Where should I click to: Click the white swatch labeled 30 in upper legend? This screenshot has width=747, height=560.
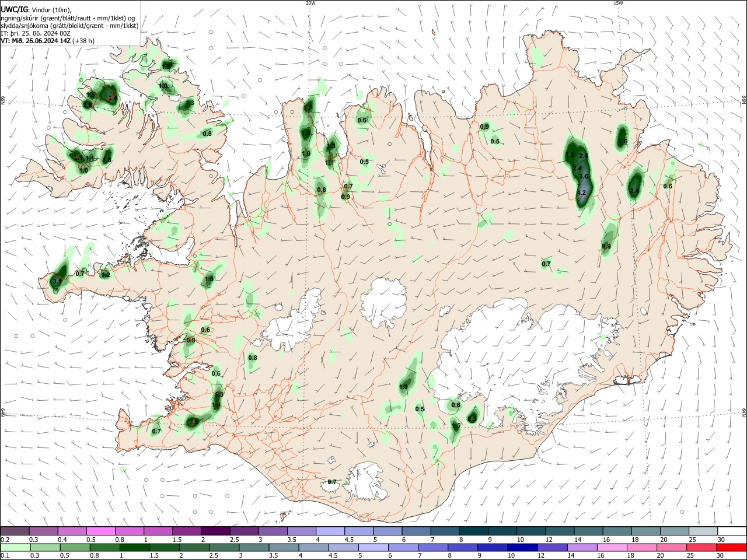point(732,531)
